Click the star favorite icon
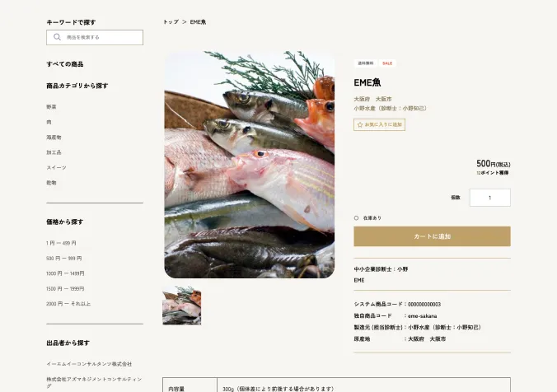Image resolution: width=557 pixels, height=392 pixels. [360, 124]
